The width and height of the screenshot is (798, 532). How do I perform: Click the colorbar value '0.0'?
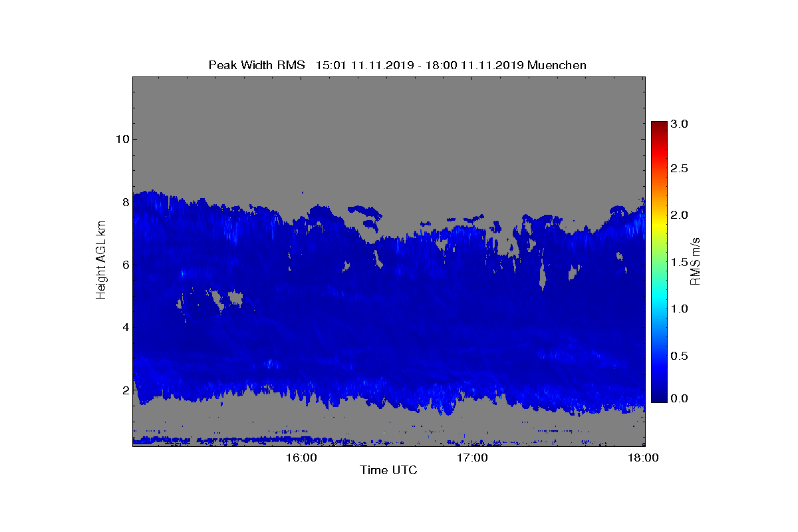click(680, 398)
